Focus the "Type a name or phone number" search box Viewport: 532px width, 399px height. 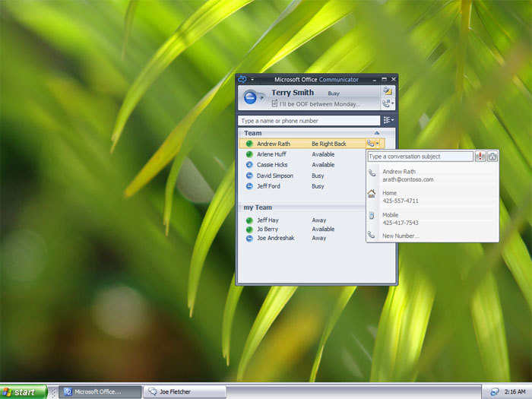coord(309,121)
